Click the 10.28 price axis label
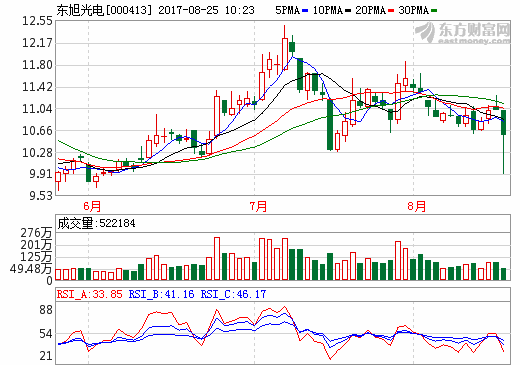The image size is (520, 365). click(37, 153)
